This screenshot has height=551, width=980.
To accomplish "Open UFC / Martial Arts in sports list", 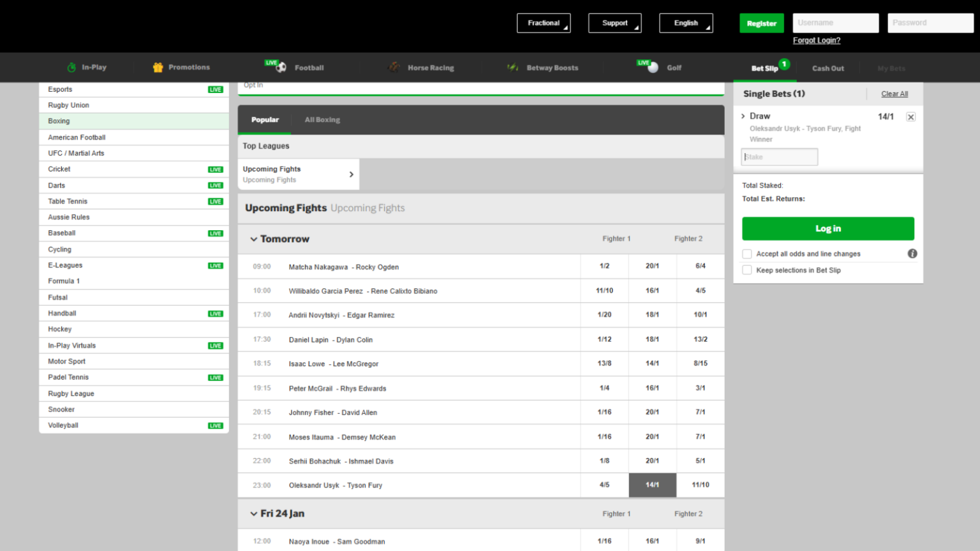I will click(76, 153).
